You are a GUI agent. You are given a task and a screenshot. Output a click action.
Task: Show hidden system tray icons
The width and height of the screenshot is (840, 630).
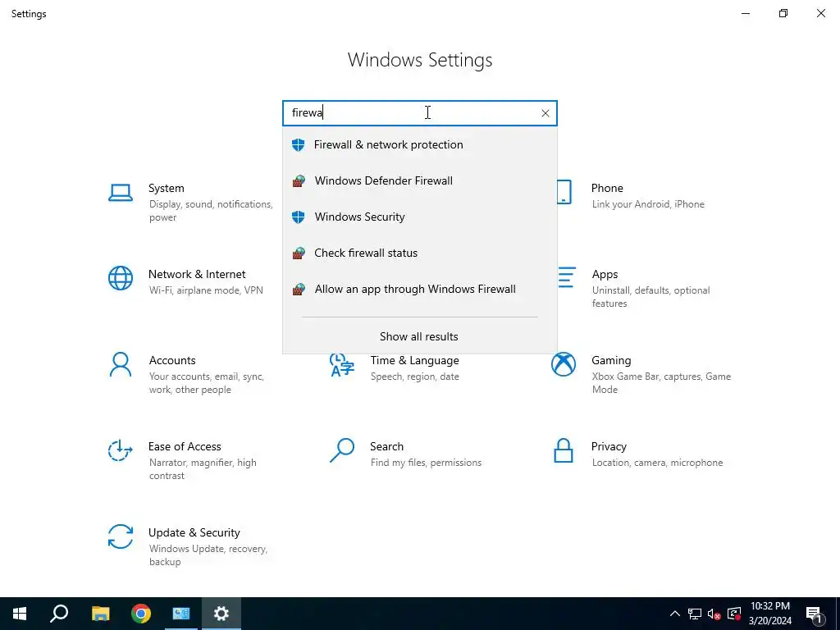tap(675, 614)
